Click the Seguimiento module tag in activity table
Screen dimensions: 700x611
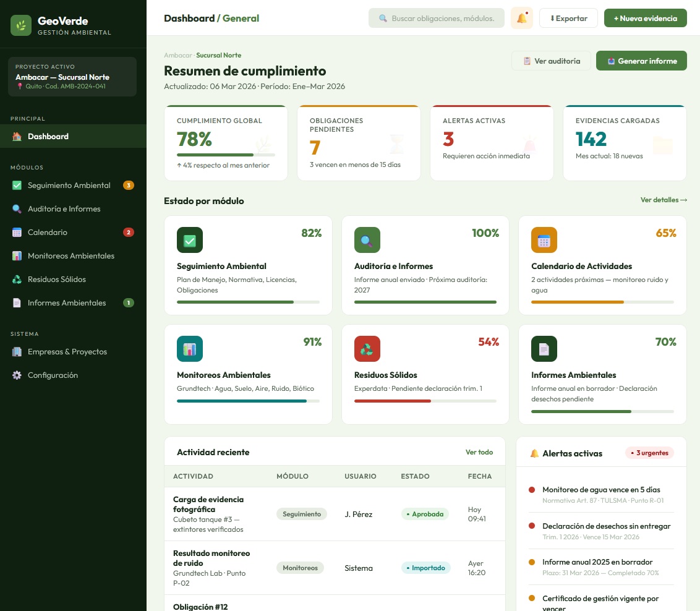(x=302, y=514)
